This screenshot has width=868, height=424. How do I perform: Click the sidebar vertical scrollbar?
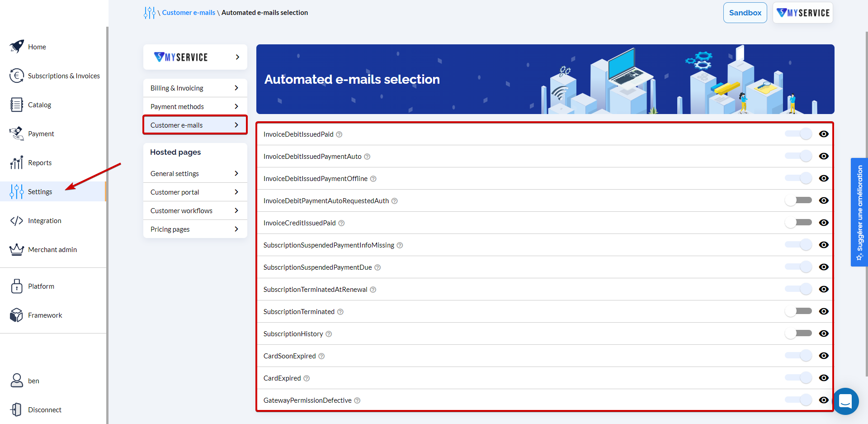pyautogui.click(x=107, y=225)
